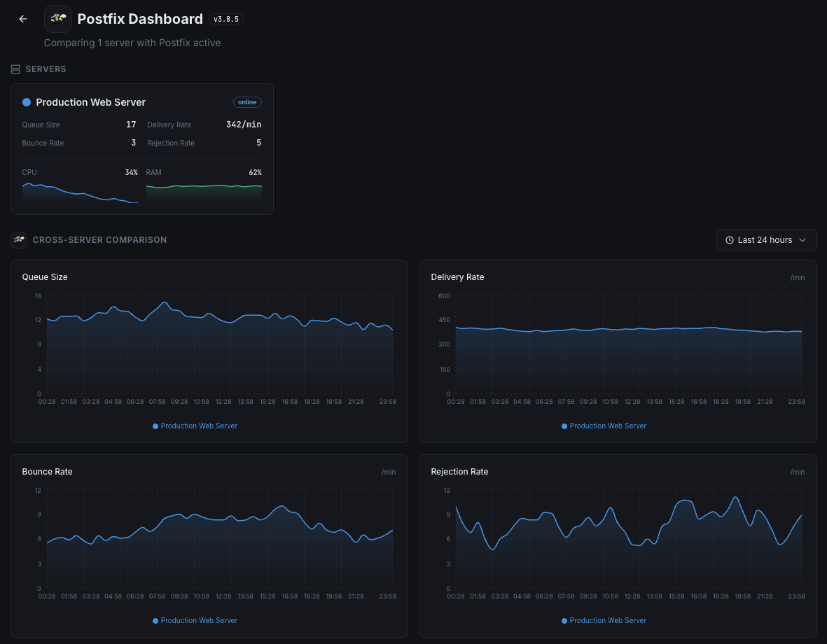Viewport: 827px width, 644px height.
Task: Click the Postfix logo icon beside the dashboard title
Action: 58,19
